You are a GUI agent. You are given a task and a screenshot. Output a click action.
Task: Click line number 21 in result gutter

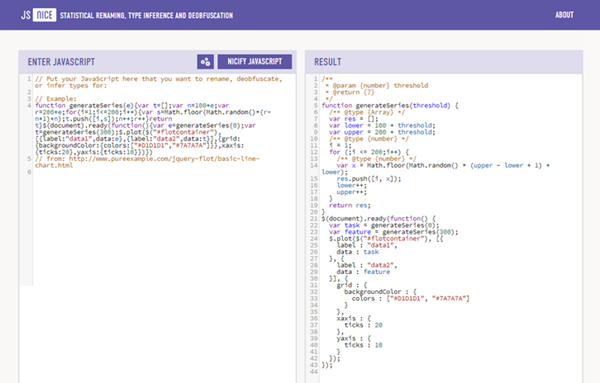point(314,218)
